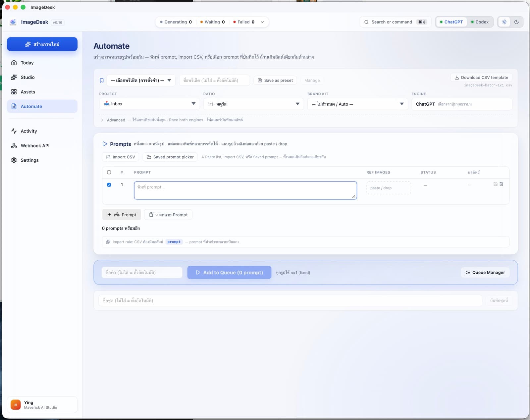Click the Download icon beside CSV template

[x=457, y=78]
